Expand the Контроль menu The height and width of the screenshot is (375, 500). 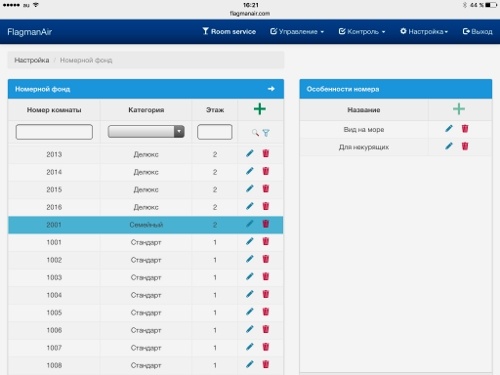pyautogui.click(x=362, y=32)
